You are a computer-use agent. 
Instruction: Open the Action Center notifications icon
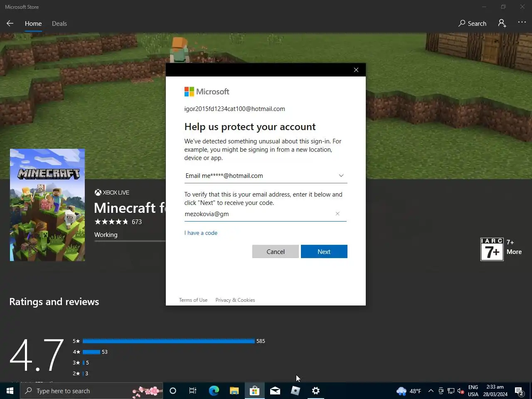(519, 391)
